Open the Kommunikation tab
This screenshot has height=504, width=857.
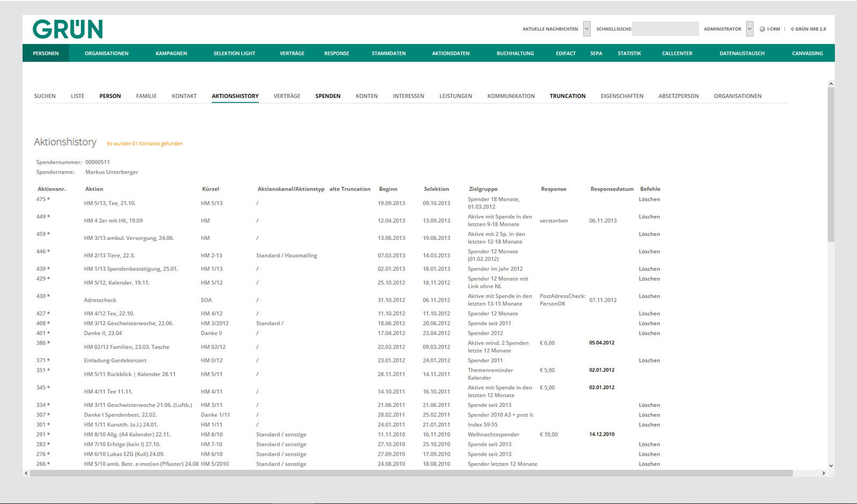coord(511,96)
